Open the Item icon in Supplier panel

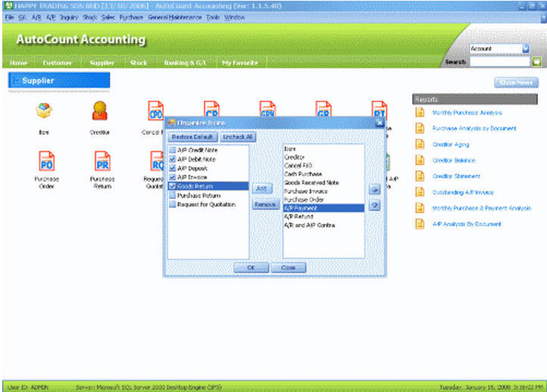(44, 110)
